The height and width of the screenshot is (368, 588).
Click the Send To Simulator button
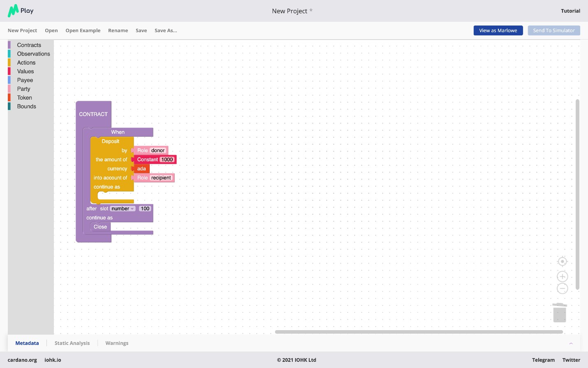pos(554,30)
